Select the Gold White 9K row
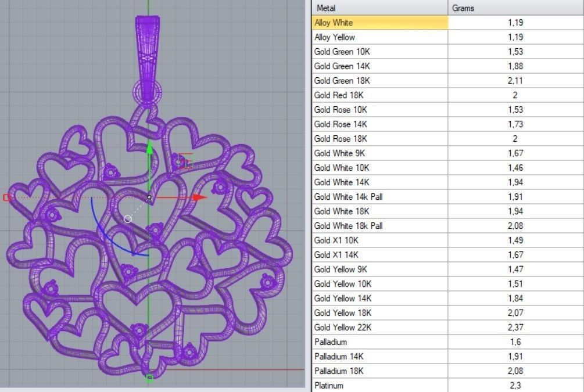The height and width of the screenshot is (392, 584). click(447, 153)
